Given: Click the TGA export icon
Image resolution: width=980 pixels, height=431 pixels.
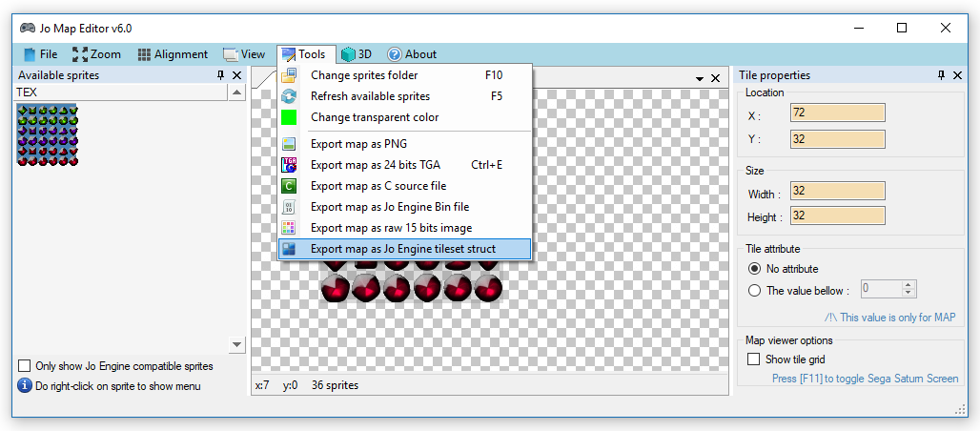Looking at the screenshot, I should 289,165.
